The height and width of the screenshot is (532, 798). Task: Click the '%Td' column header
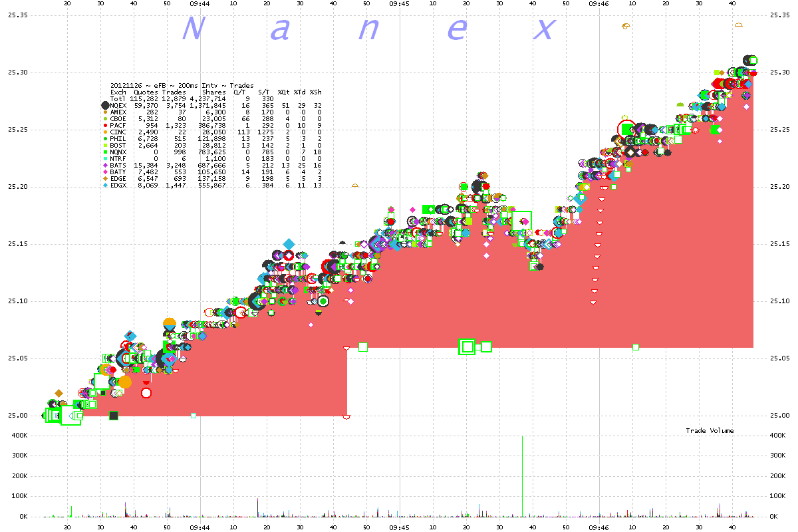299,92
